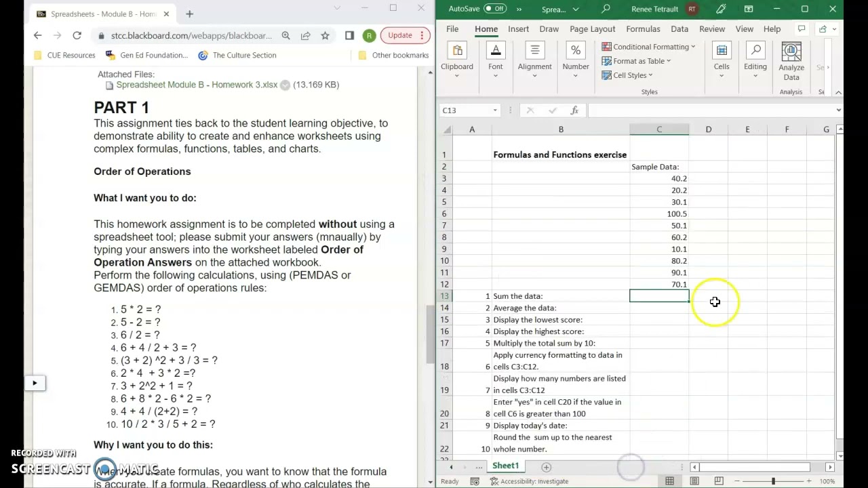Expand the Alignment group
868x488 pixels.
coord(535,61)
